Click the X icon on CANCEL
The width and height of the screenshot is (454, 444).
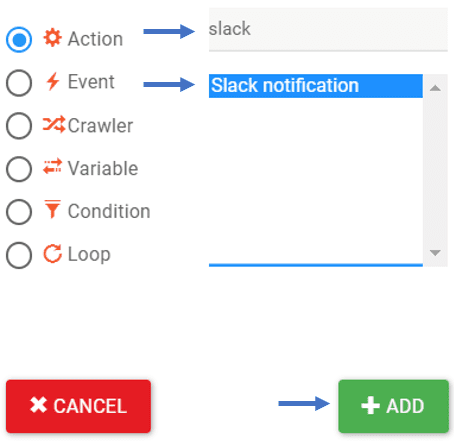pyautogui.click(x=39, y=405)
